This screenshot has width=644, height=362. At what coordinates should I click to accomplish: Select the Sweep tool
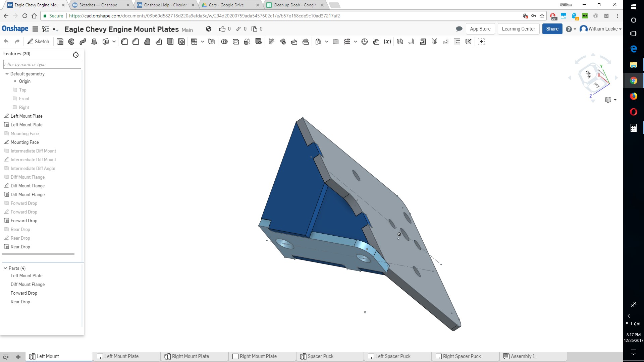[x=83, y=42]
